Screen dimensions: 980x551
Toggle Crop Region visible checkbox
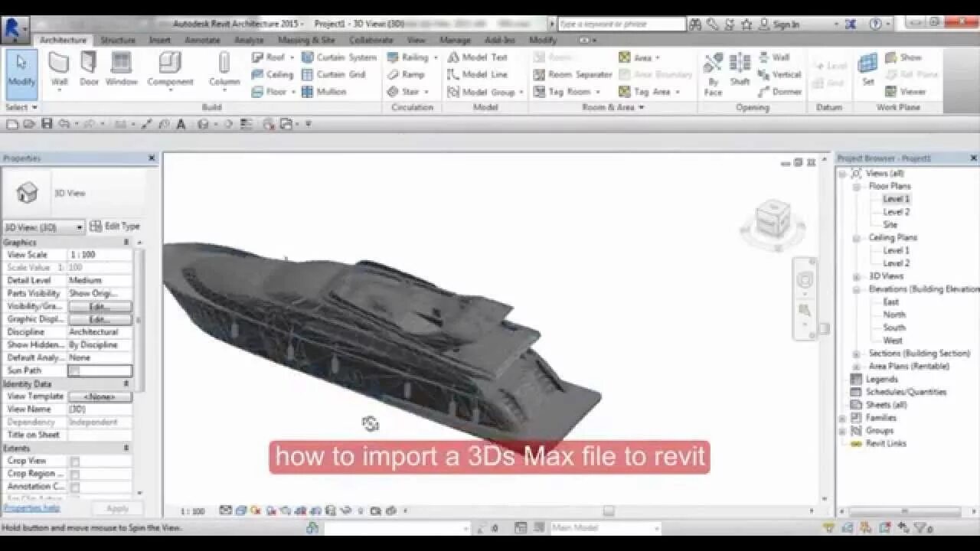pyautogui.click(x=75, y=474)
